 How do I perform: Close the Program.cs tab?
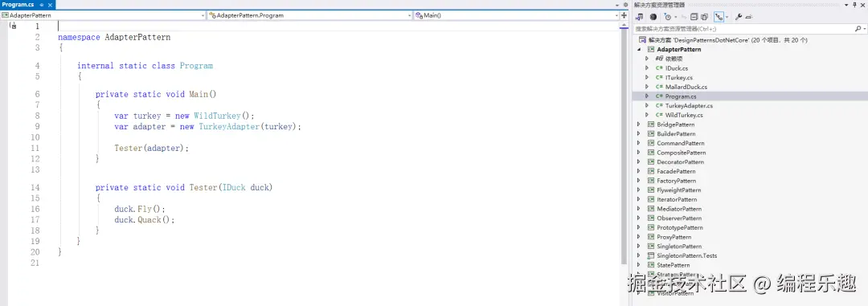(50, 5)
